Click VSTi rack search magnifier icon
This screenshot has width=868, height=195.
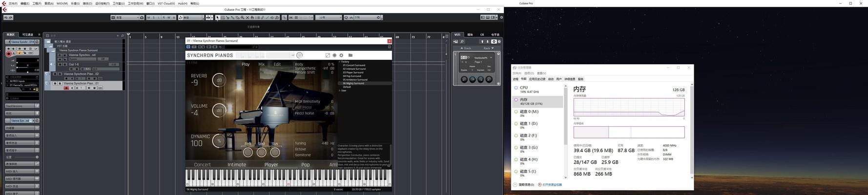pos(462,41)
